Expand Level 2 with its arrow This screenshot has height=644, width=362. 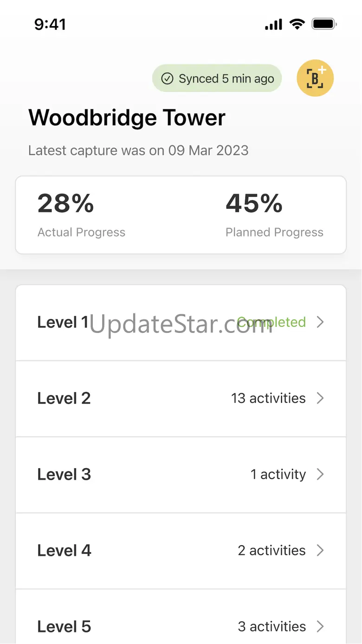coord(320,398)
